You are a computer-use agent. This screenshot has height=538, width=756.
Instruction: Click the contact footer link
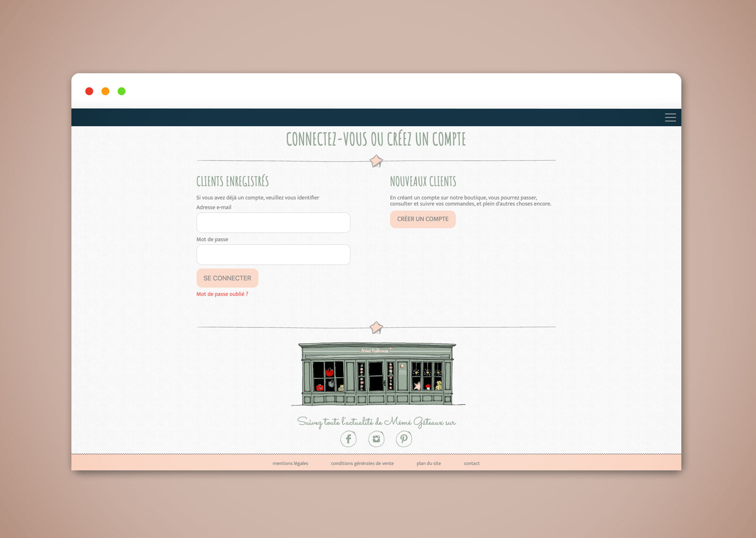click(472, 463)
